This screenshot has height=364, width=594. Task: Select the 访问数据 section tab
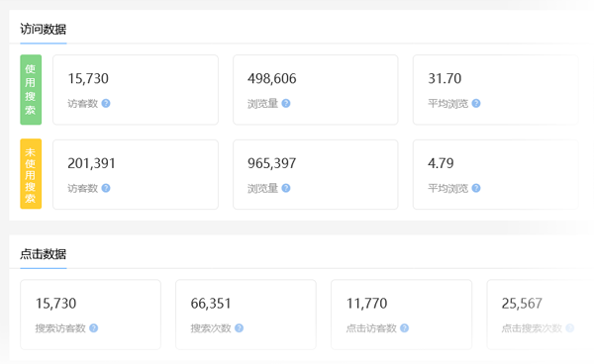pos(44,29)
